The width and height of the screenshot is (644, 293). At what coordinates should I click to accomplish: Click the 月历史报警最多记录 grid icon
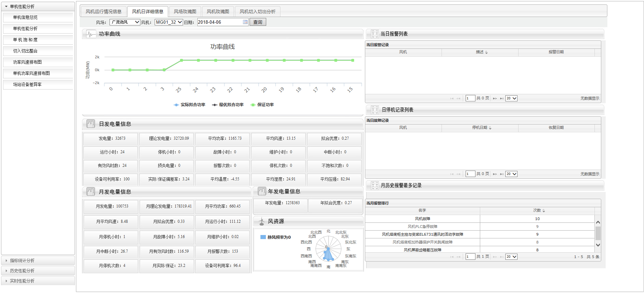click(x=375, y=185)
